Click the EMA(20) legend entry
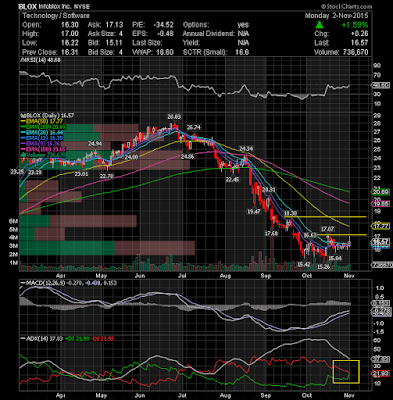Viewport: 393px width, 400px height. coord(43,133)
